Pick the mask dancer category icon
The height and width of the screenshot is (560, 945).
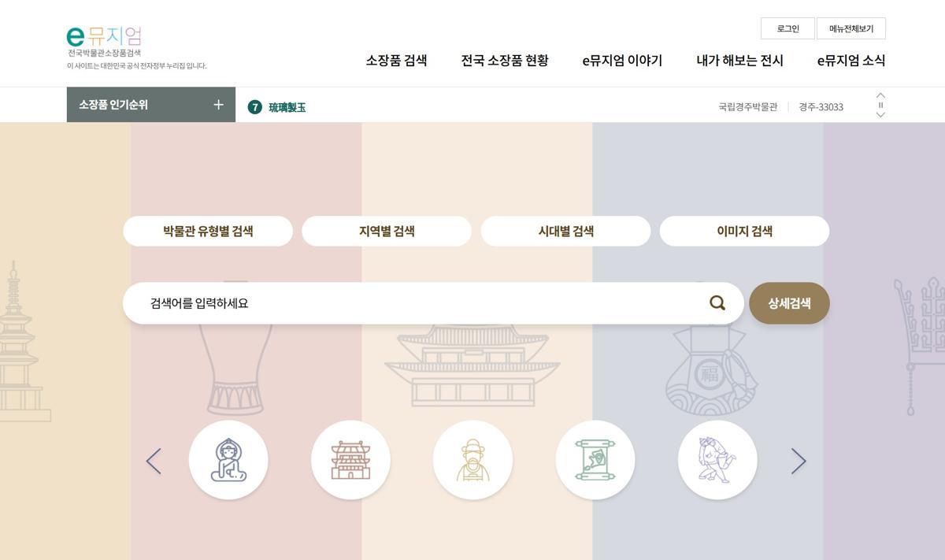[x=717, y=460]
